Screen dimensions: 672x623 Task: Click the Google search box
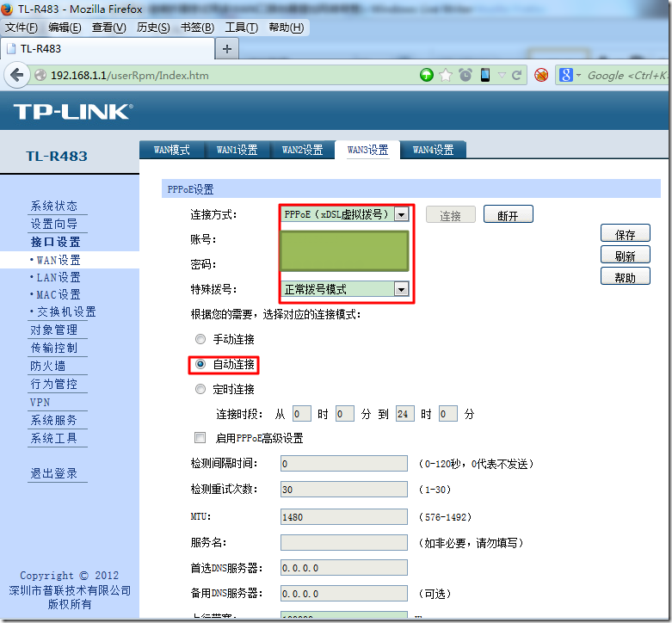tap(626, 76)
